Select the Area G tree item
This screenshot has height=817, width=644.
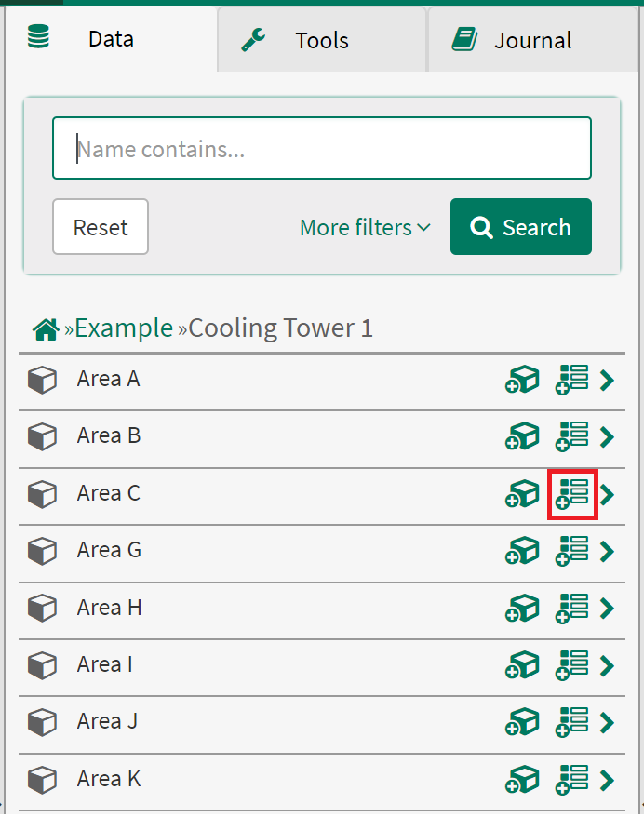coord(109,550)
